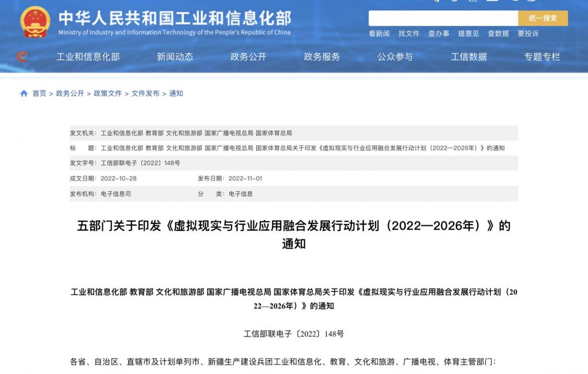This screenshot has height=374, width=588.
Task: Click the orange swirl icon in navigation bar
Action: pyautogui.click(x=22, y=57)
